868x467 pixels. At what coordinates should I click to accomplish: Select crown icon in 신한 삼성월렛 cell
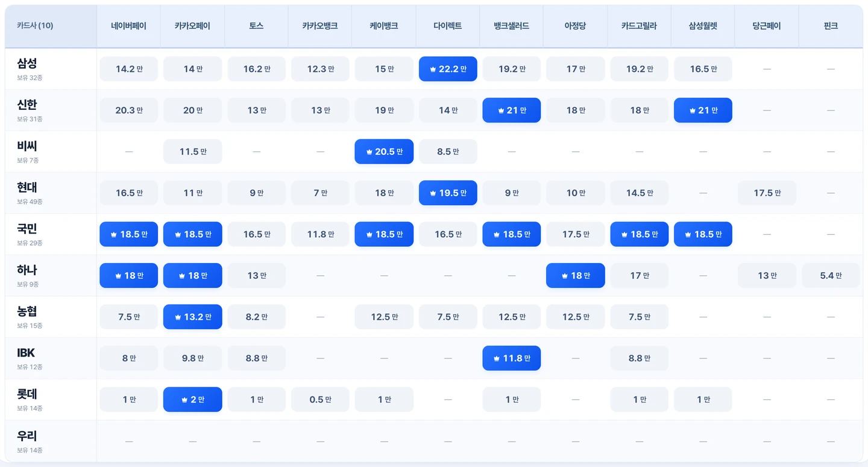(693, 111)
